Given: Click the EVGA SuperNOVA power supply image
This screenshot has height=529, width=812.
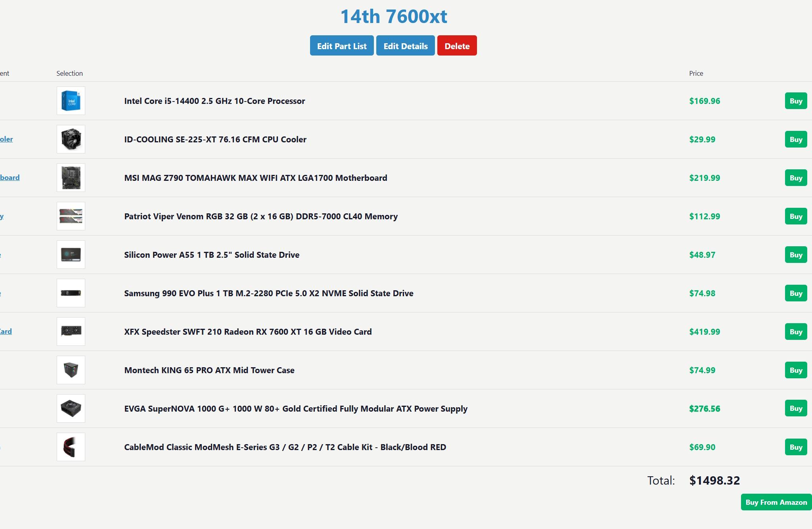Looking at the screenshot, I should tap(71, 408).
